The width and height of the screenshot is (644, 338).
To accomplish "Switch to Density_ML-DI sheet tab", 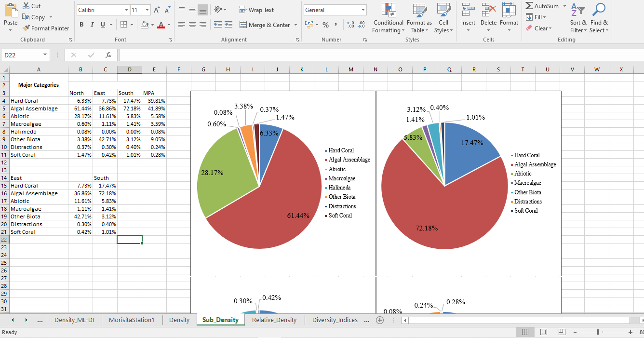I will tap(74, 320).
